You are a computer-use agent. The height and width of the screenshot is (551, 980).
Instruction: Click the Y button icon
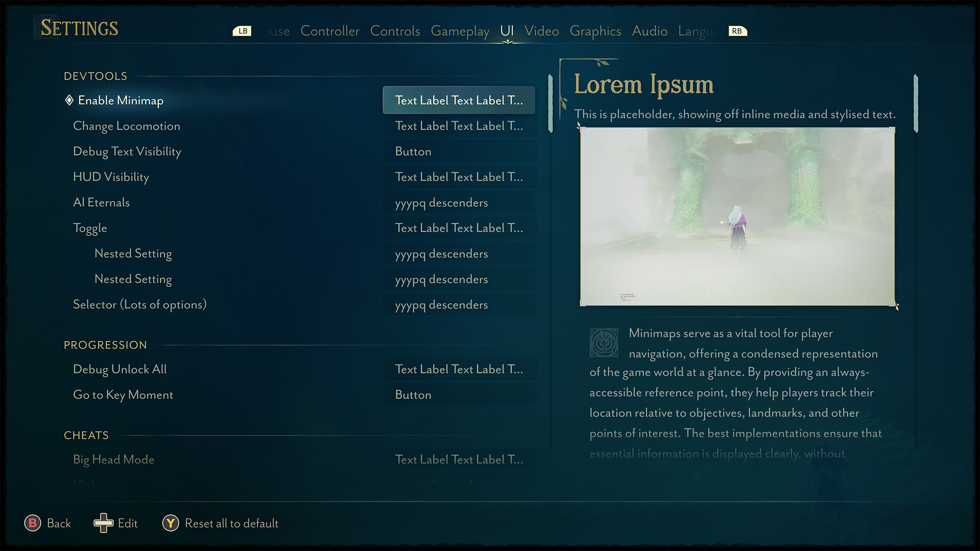(170, 523)
